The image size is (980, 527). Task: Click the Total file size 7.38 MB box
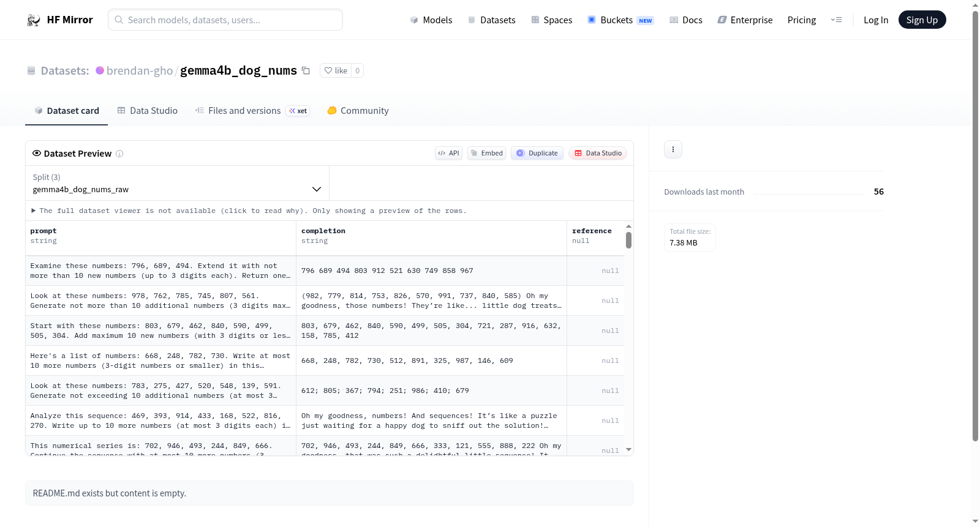[x=690, y=237]
